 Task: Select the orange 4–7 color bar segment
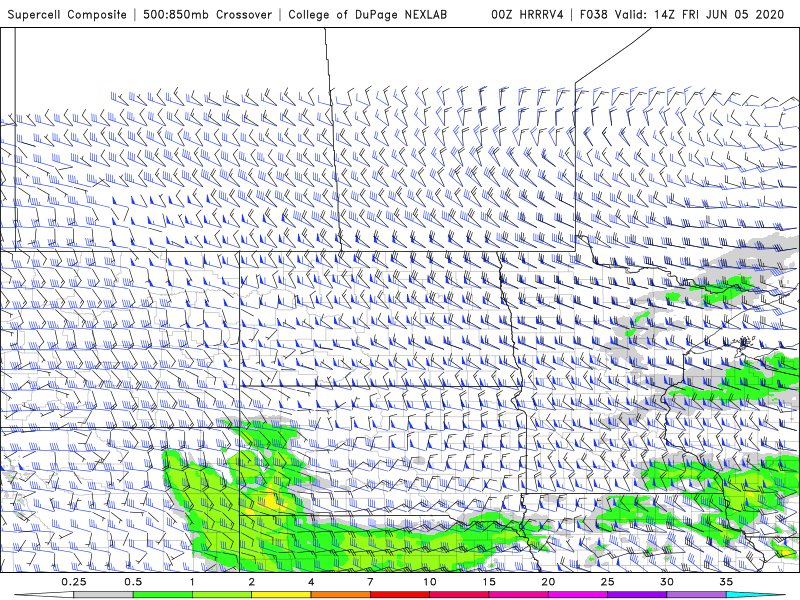pos(340,595)
